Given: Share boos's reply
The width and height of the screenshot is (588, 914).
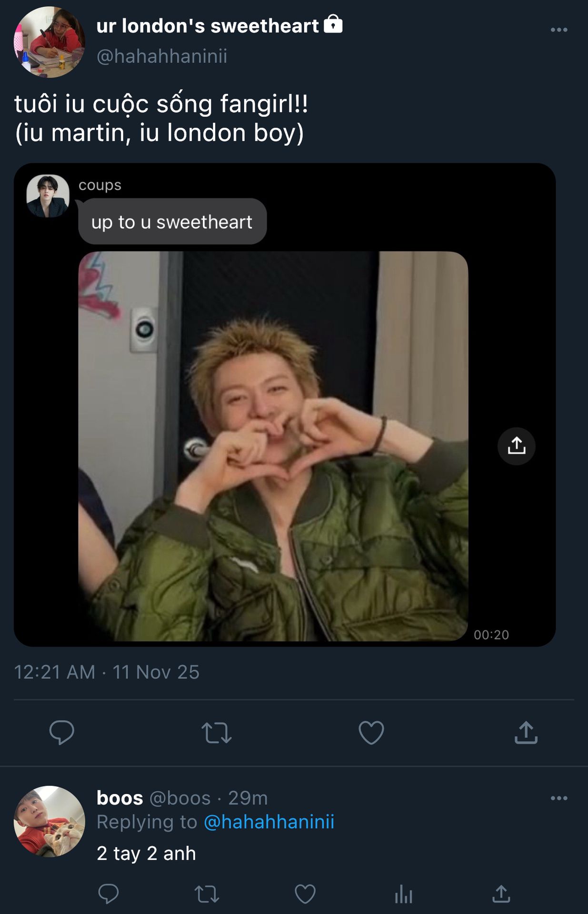Looking at the screenshot, I should tap(501, 894).
